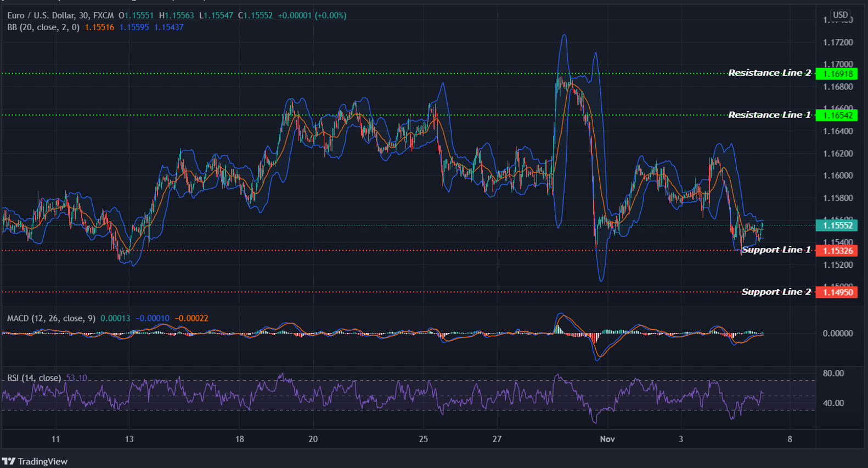
Task: Select the RSI (14, close) indicator legend
Action: click(x=34, y=378)
